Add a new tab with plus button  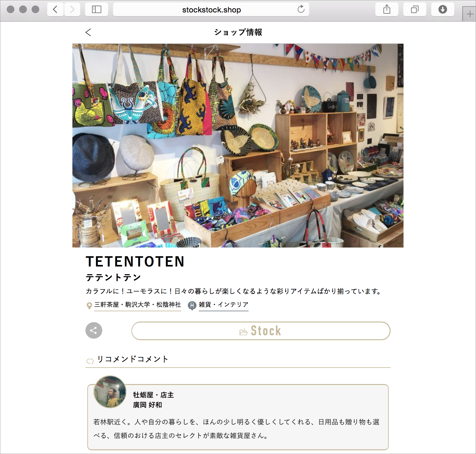(x=469, y=14)
